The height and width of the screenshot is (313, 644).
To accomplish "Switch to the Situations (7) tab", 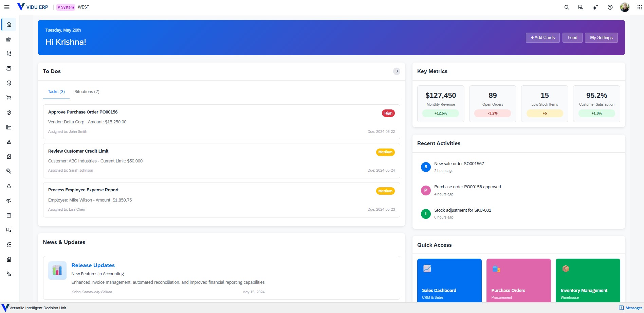I will 87,92.
